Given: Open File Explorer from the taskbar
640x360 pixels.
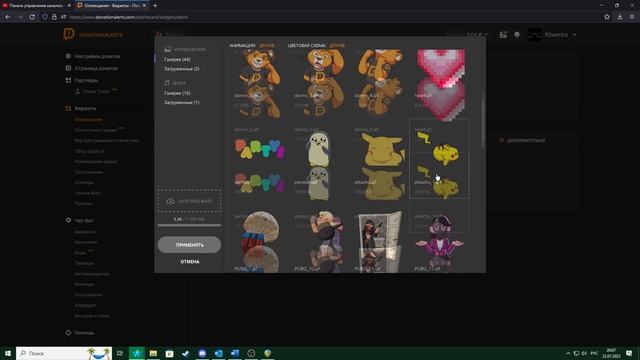Looking at the screenshot, I should pyautogui.click(x=153, y=353).
